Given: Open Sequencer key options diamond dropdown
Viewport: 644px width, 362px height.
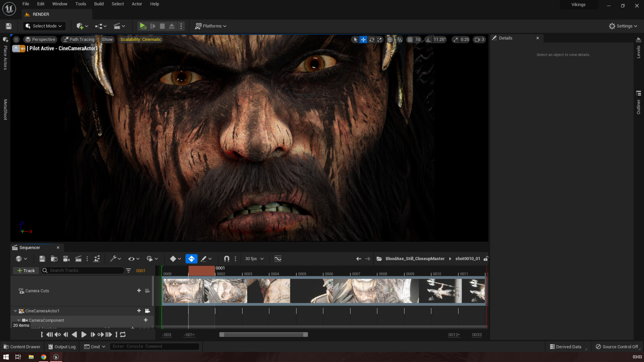Looking at the screenshot, I should (x=175, y=259).
